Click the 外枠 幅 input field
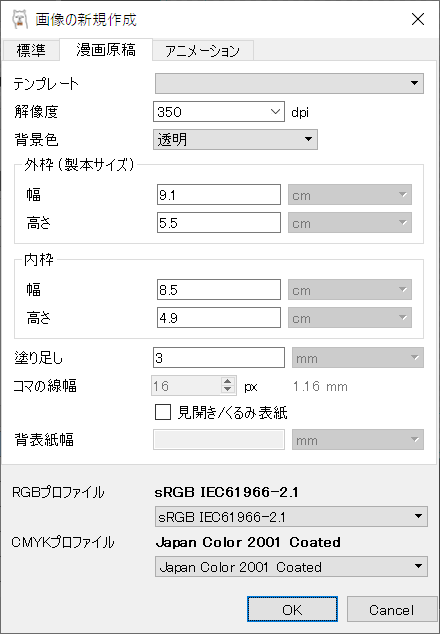The width and height of the screenshot is (440, 634). pyautogui.click(x=219, y=195)
